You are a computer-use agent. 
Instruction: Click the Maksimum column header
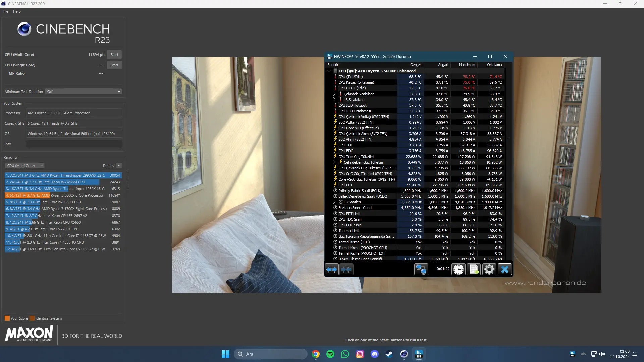[464, 65]
